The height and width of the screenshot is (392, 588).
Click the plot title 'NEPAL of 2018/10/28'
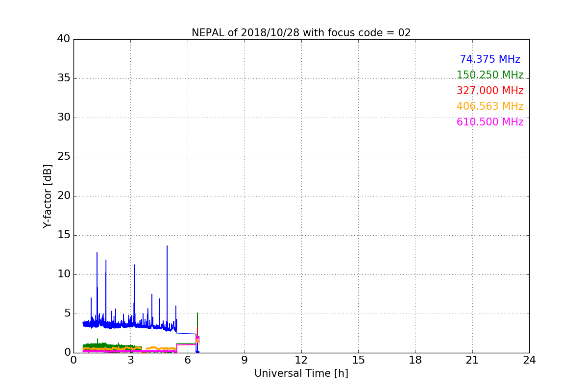[246, 33]
